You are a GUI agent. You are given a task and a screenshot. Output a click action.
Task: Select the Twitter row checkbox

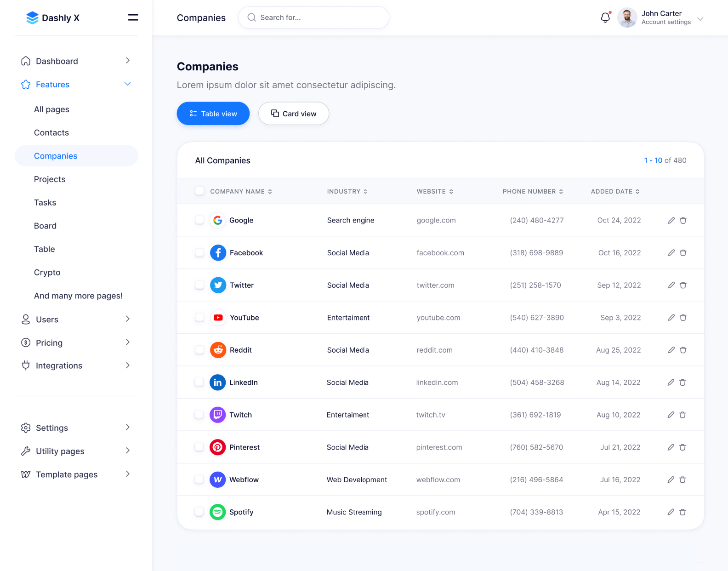(x=199, y=285)
